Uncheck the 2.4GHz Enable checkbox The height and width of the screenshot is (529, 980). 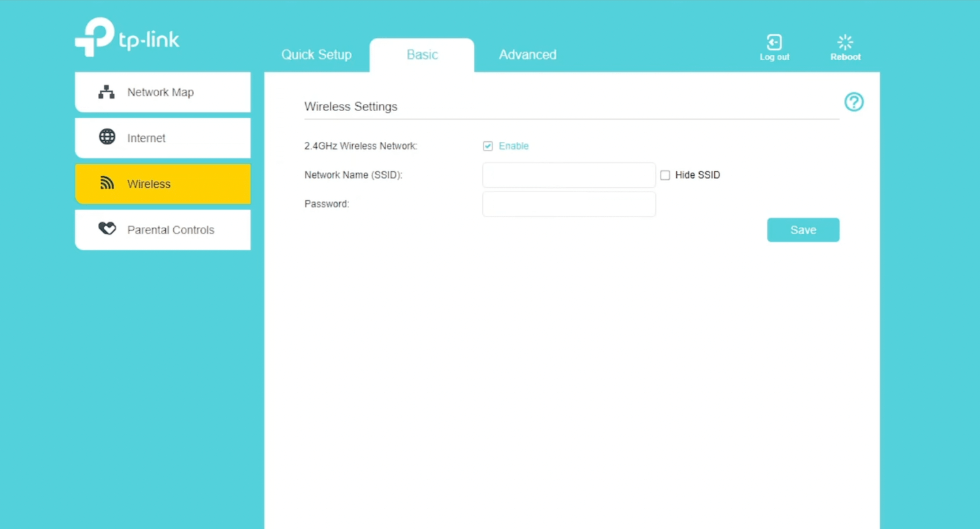pos(488,146)
